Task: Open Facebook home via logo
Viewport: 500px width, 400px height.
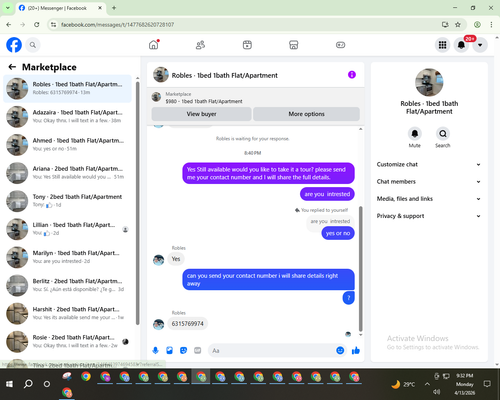Action: [14, 45]
